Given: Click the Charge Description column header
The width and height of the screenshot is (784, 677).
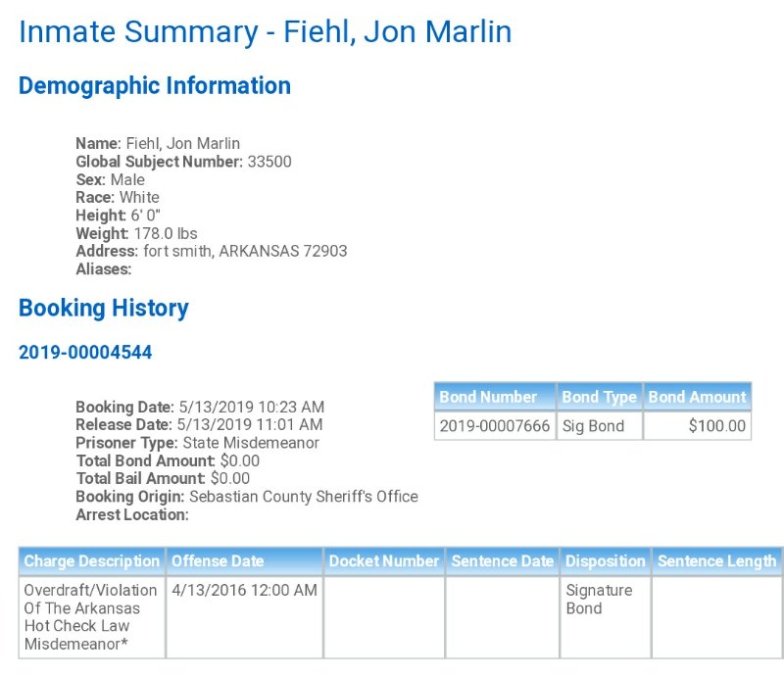Looking at the screenshot, I should pyautogui.click(x=92, y=561).
